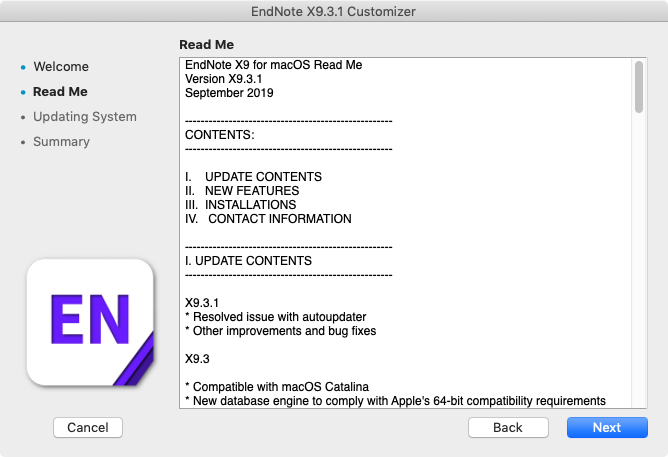
Task: Click the 'Version X9.3.1' line
Action: (x=224, y=79)
